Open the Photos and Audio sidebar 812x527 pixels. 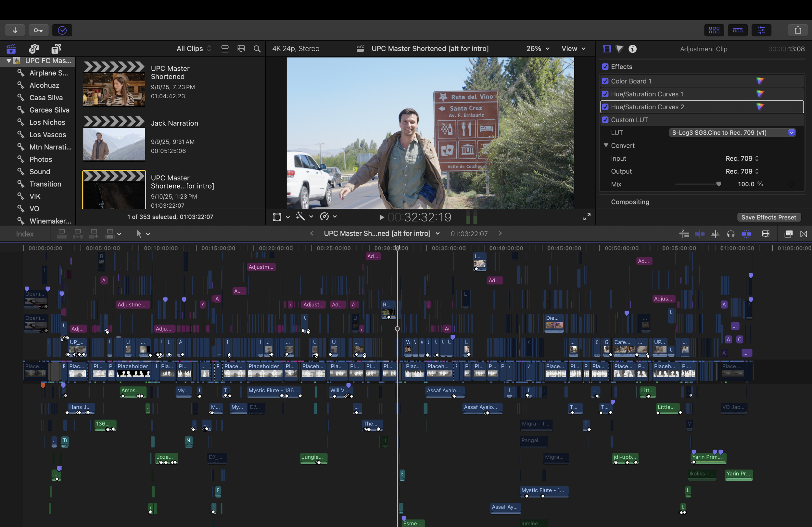33,49
